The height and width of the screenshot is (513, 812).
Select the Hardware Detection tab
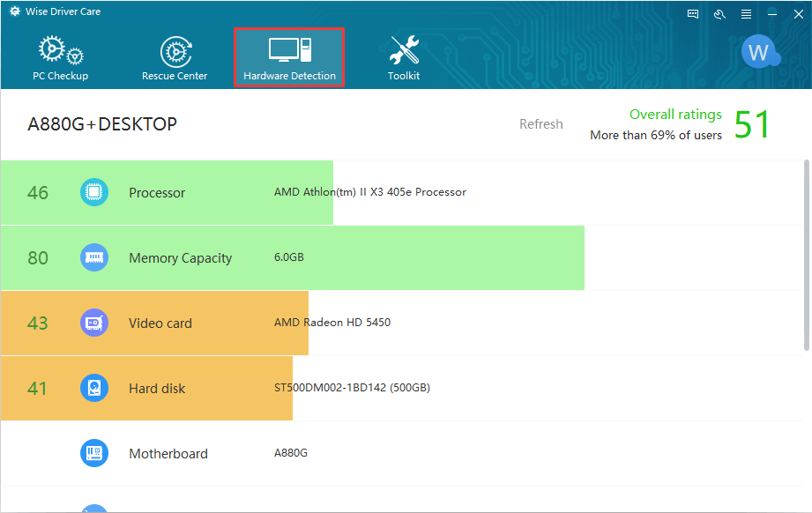pos(289,57)
